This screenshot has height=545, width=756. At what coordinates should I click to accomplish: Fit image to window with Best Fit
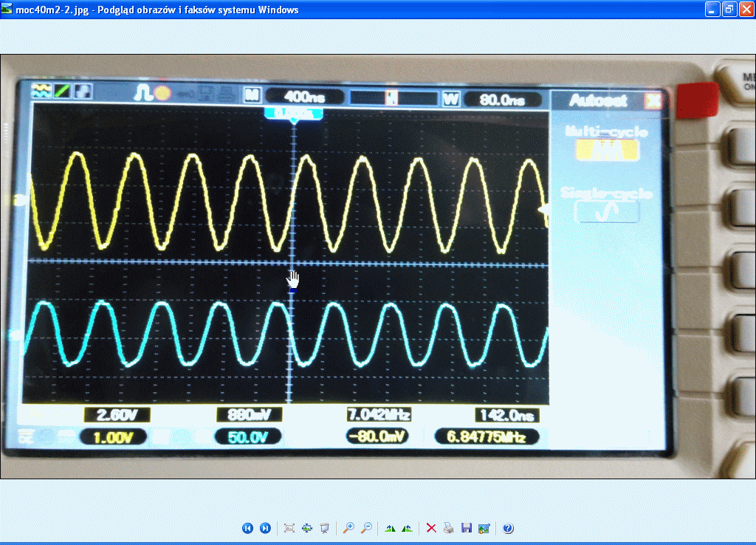coord(289,528)
